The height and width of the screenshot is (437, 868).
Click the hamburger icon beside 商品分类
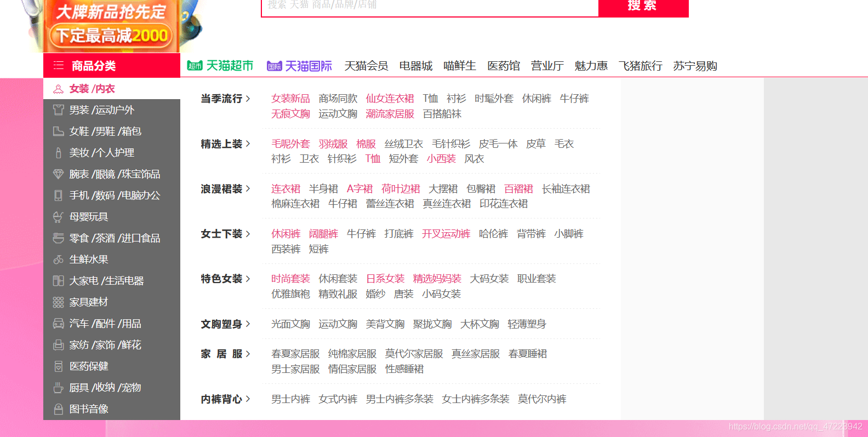pos(59,66)
